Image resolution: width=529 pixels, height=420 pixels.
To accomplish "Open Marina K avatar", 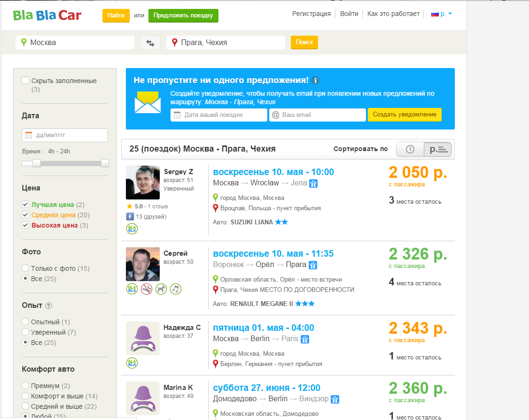I will [x=143, y=398].
